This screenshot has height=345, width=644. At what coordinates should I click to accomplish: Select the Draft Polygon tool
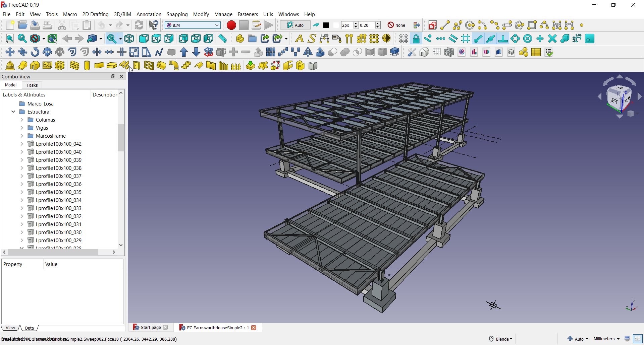coord(520,25)
